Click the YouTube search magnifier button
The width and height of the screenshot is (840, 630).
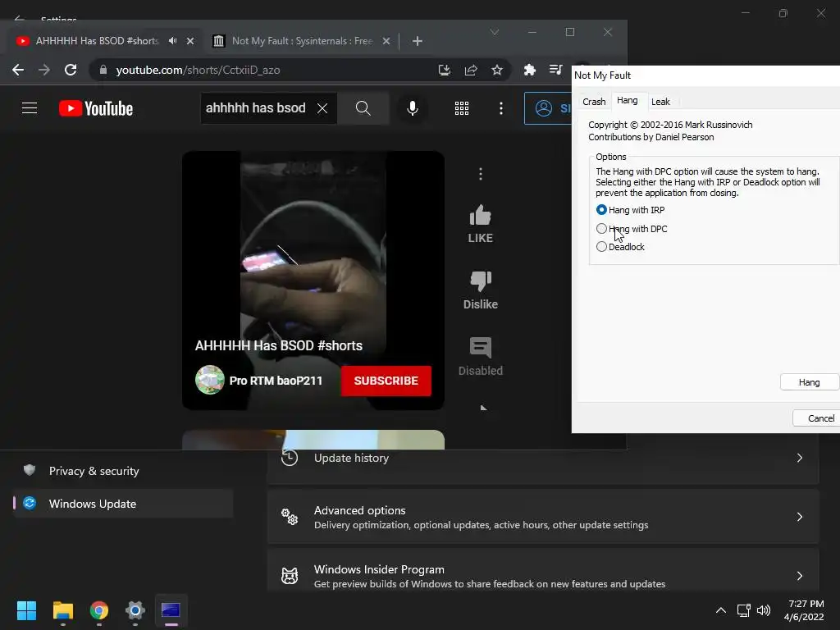pos(363,108)
